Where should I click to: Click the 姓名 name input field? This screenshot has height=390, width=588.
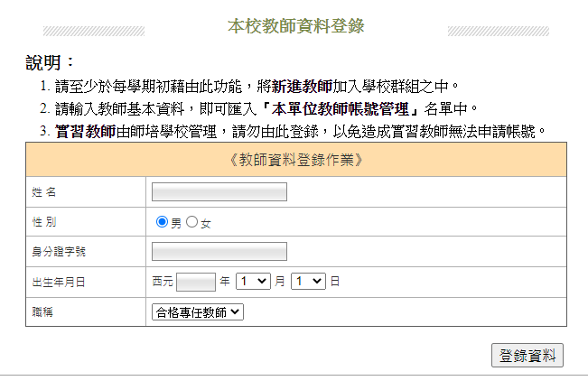pos(219,191)
